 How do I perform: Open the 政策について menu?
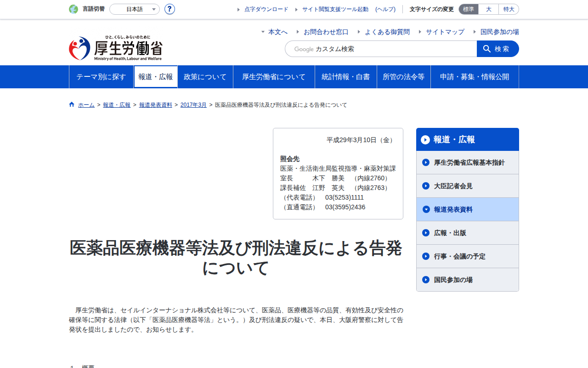tap(205, 77)
